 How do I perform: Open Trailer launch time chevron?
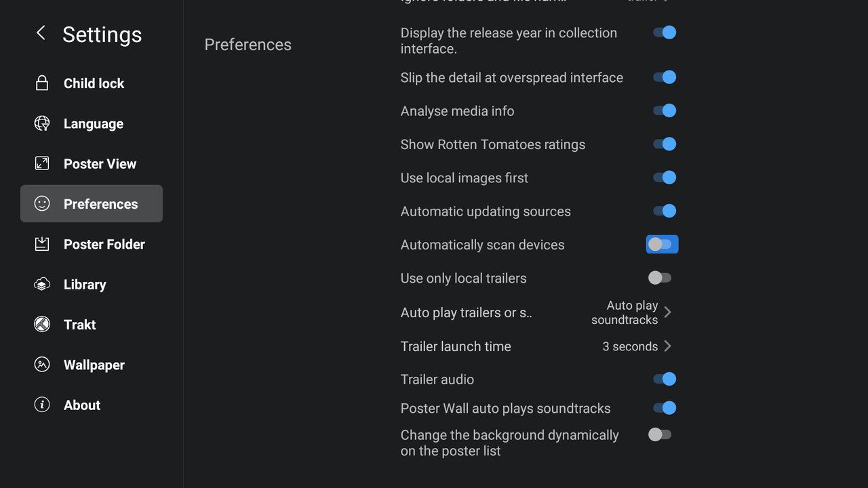(x=668, y=346)
